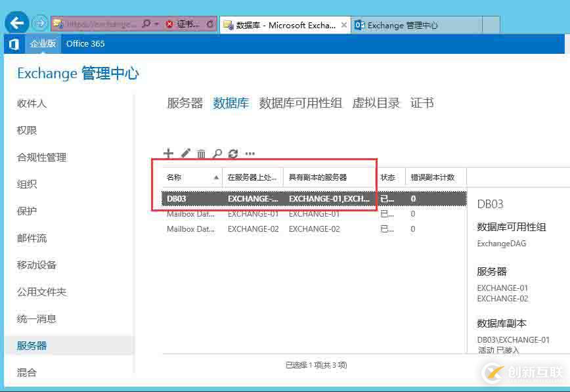The width and height of the screenshot is (570, 392).
Task: Delete selected database with trash icon
Action: 201,154
